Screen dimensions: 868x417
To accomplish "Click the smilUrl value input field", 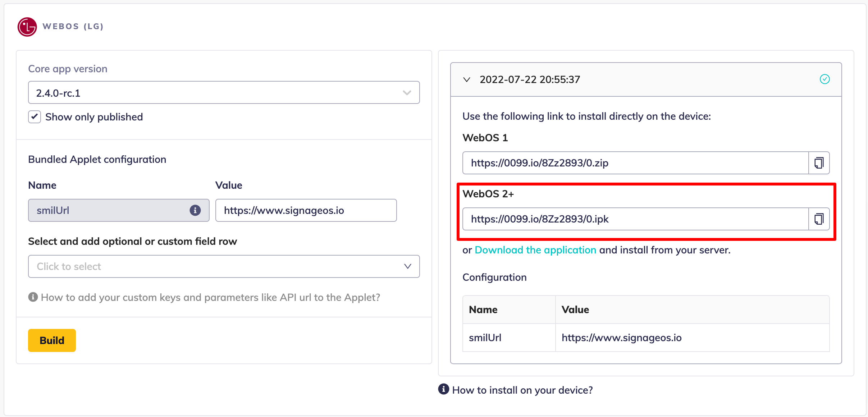I will 306,210.
